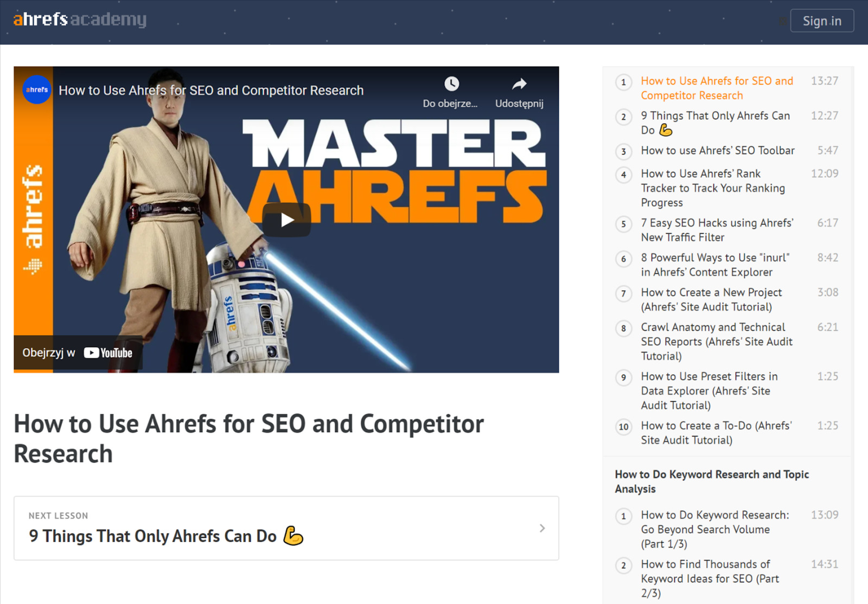Click the next lesson chevron arrow
This screenshot has width=868, height=604.
click(542, 528)
